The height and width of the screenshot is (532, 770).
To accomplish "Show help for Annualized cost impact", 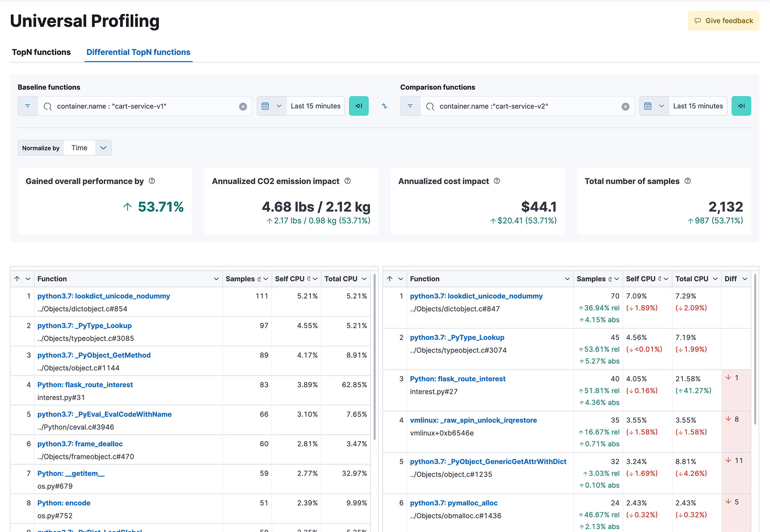I will (x=497, y=181).
